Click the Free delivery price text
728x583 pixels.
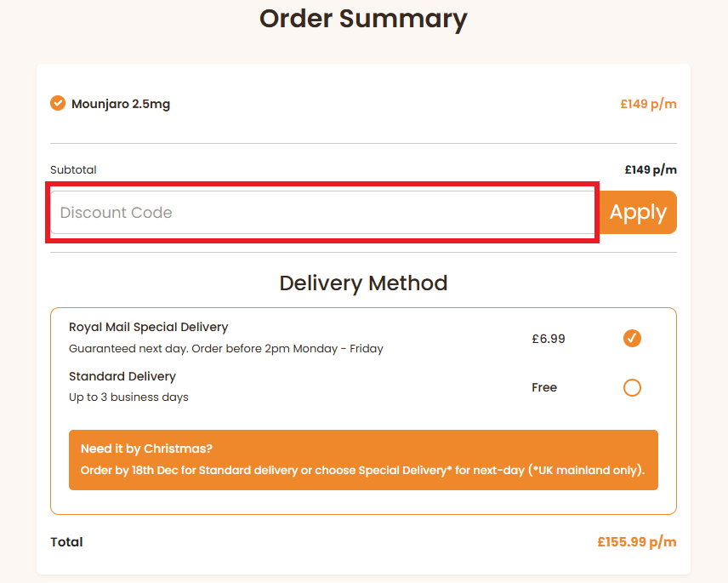pos(544,387)
